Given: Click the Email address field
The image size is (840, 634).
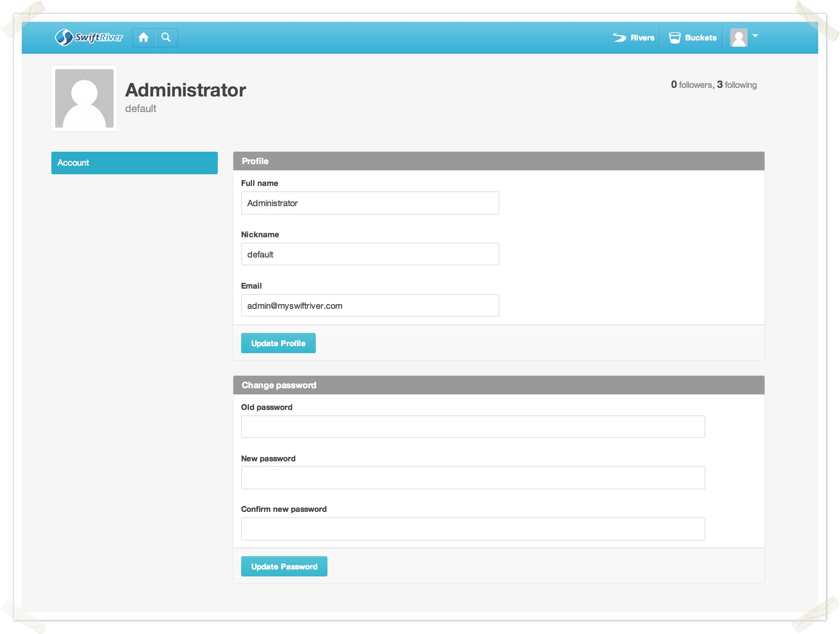Looking at the screenshot, I should pos(370,306).
